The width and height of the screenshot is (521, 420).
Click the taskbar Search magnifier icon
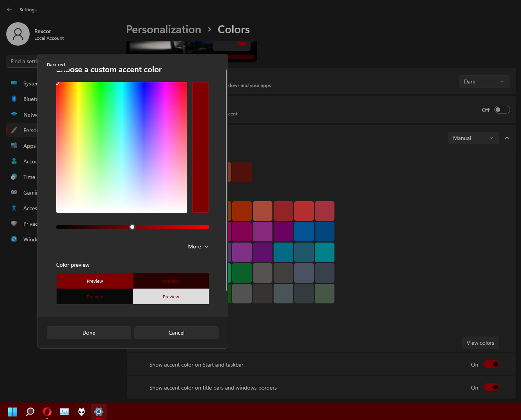(x=30, y=411)
